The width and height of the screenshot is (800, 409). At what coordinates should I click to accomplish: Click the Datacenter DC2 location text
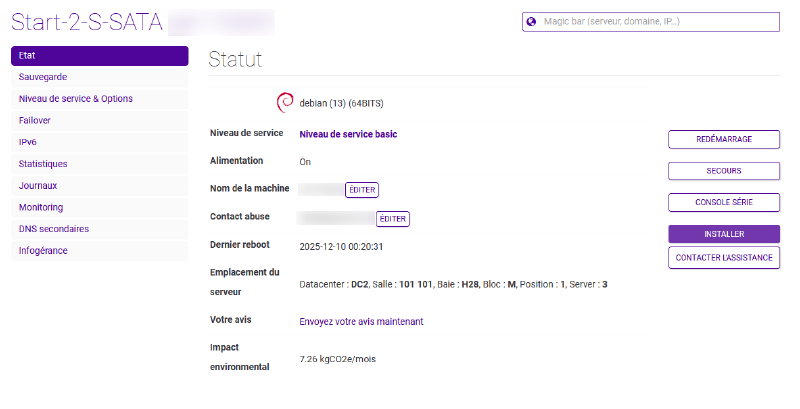453,285
